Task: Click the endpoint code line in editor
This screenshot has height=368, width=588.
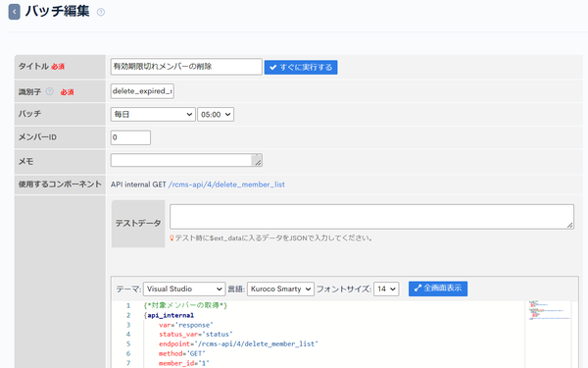Action: pyautogui.click(x=238, y=344)
